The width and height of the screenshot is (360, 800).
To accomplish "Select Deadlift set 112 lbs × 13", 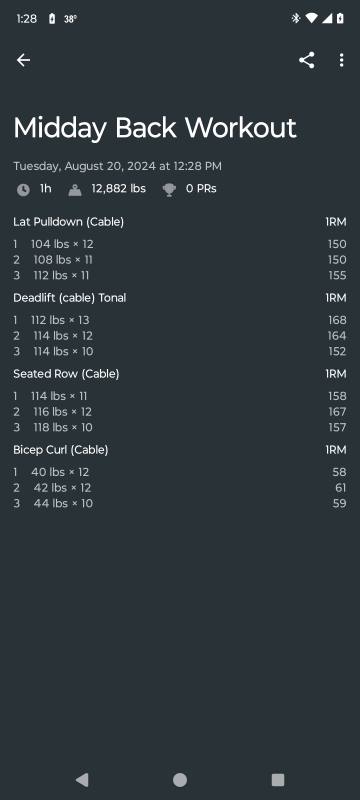I will coord(180,320).
